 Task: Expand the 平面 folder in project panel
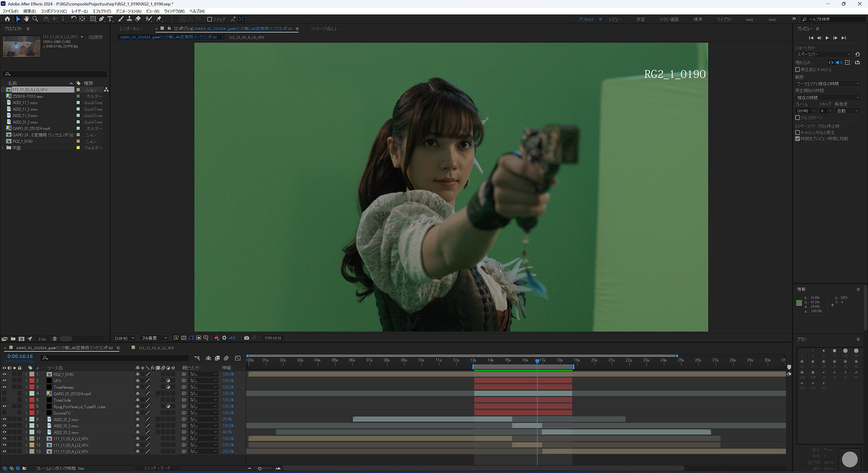coord(3,148)
